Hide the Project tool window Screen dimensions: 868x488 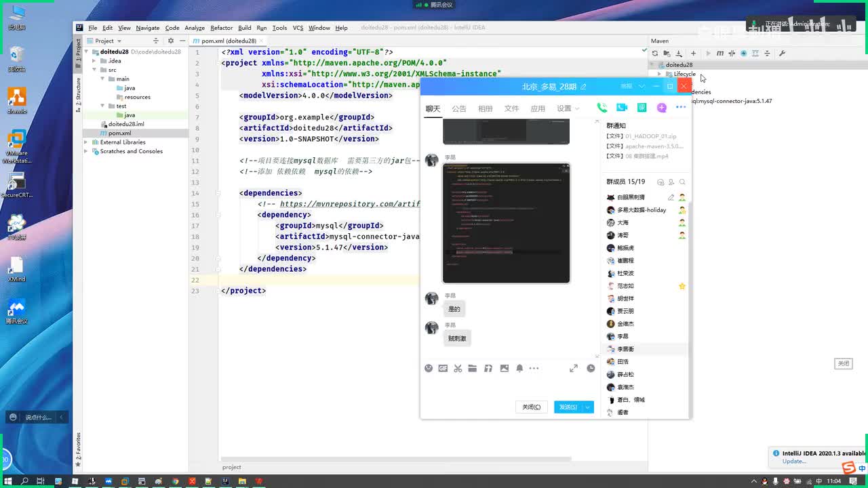[x=182, y=41]
